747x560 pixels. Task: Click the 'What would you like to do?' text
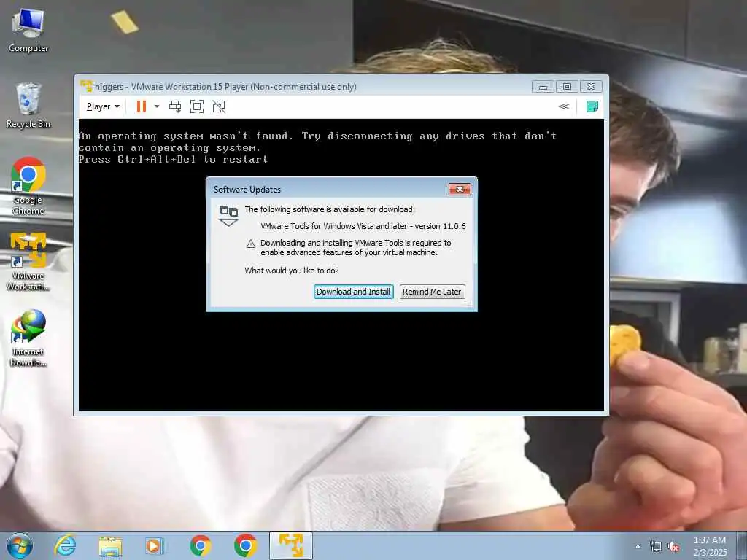(292, 271)
